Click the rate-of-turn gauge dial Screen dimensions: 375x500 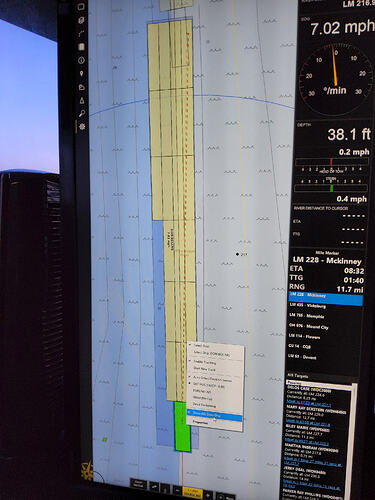pos(335,79)
